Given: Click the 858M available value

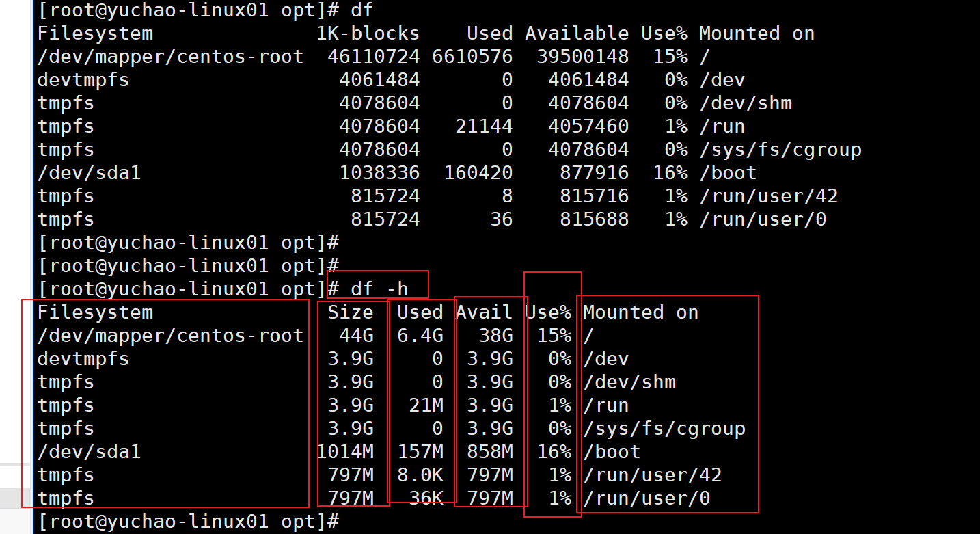Looking at the screenshot, I should (490, 452).
